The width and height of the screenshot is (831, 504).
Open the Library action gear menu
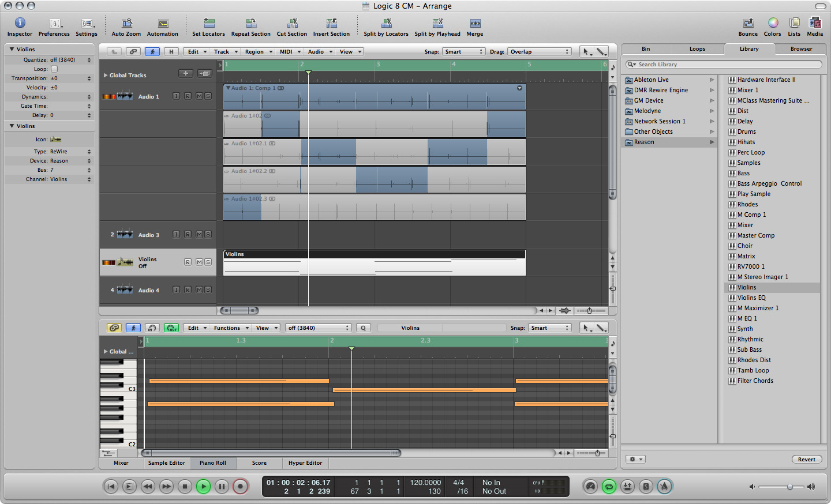pyautogui.click(x=635, y=459)
